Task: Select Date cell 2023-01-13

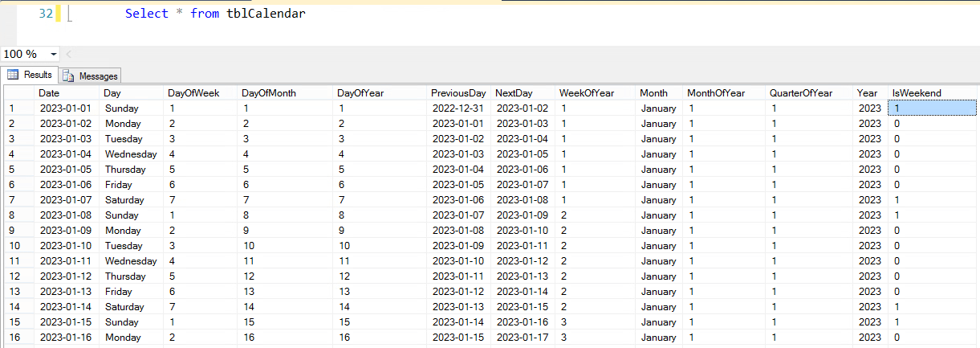Action: pos(67,292)
